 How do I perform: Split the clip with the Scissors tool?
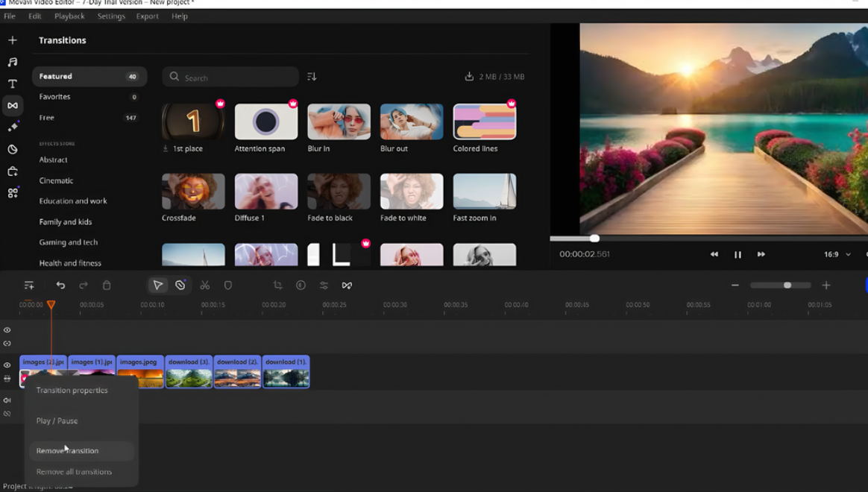[x=205, y=285]
